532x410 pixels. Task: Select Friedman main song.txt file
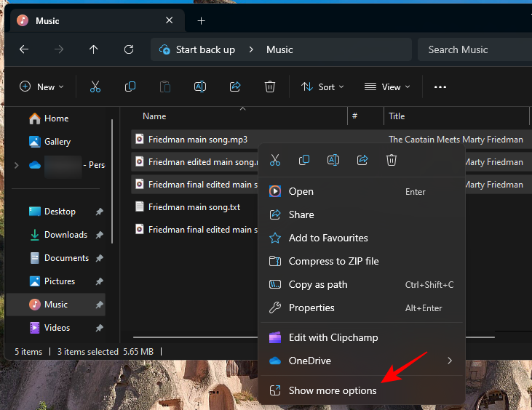[x=194, y=207]
